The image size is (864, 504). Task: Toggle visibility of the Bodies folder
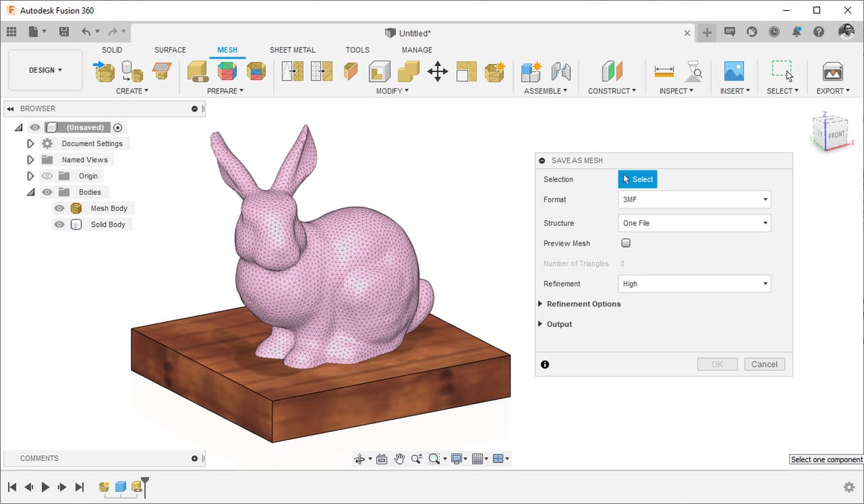48,192
